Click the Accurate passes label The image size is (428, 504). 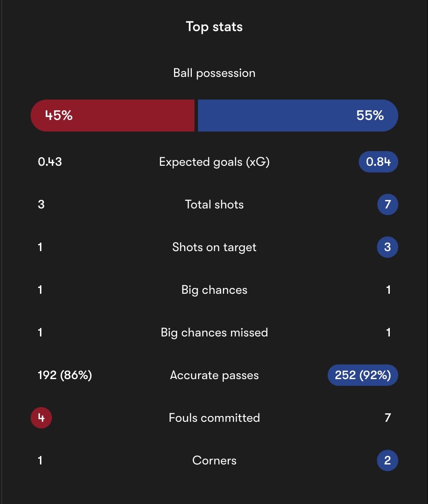pyautogui.click(x=214, y=375)
